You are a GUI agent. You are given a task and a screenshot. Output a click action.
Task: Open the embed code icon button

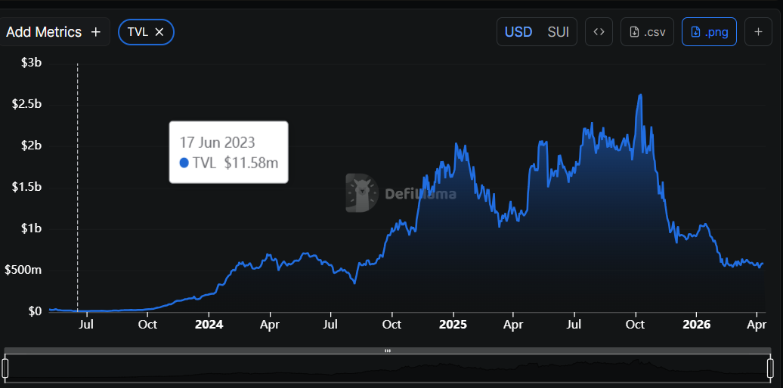(599, 32)
